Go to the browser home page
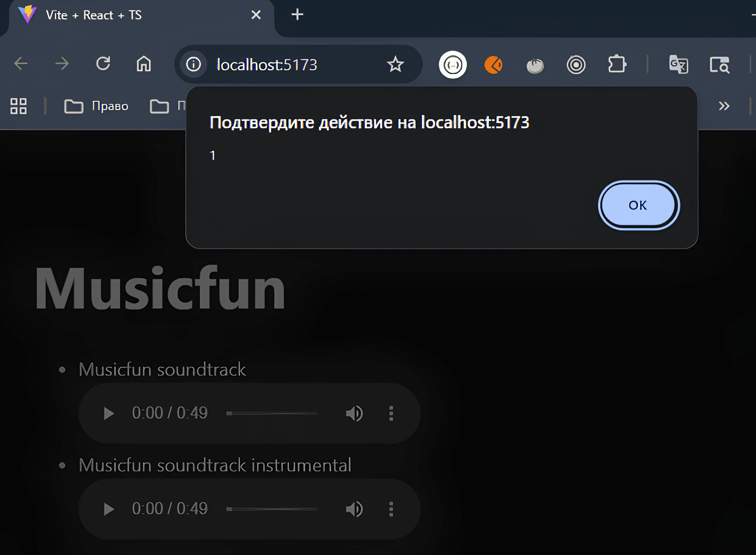Viewport: 756px width, 555px height. click(144, 64)
